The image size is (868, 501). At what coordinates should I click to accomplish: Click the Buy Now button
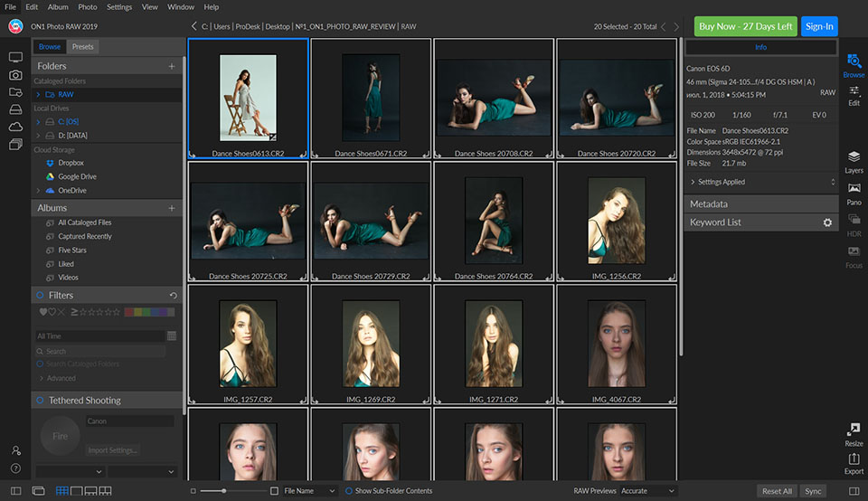745,26
